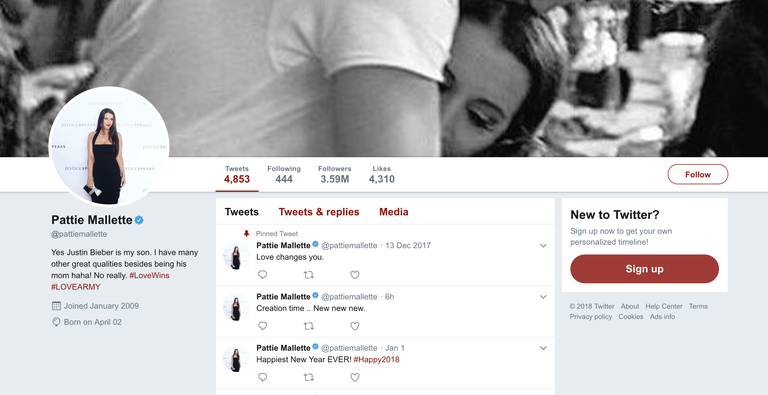Retweet the pinned 'Love changes you.' tweet

(309, 275)
